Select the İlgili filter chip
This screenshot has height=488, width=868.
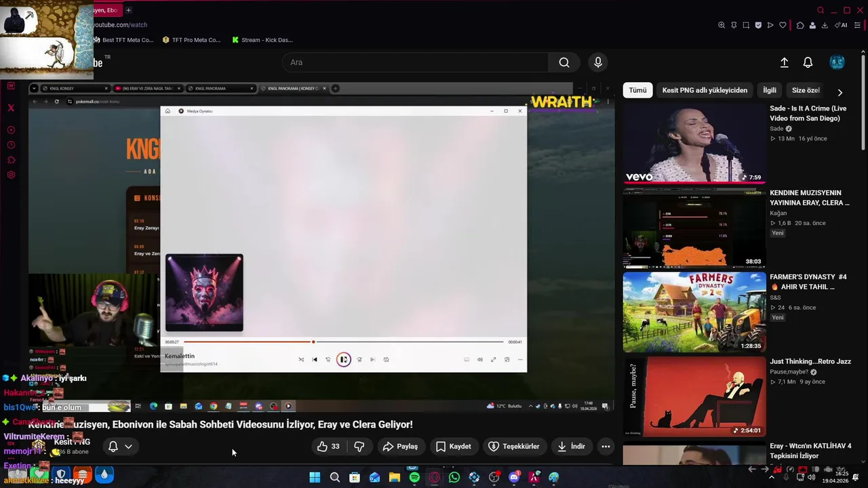(770, 90)
